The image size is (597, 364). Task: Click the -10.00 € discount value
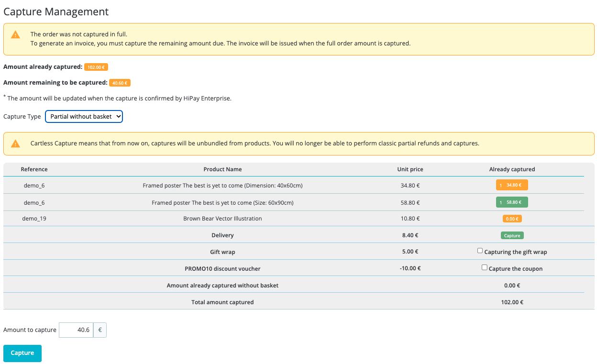click(x=410, y=268)
